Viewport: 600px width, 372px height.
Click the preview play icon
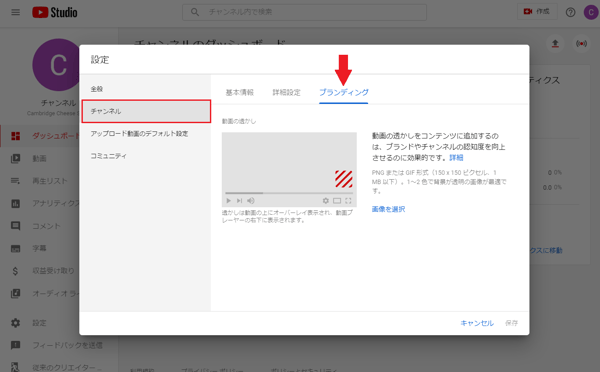[228, 201]
